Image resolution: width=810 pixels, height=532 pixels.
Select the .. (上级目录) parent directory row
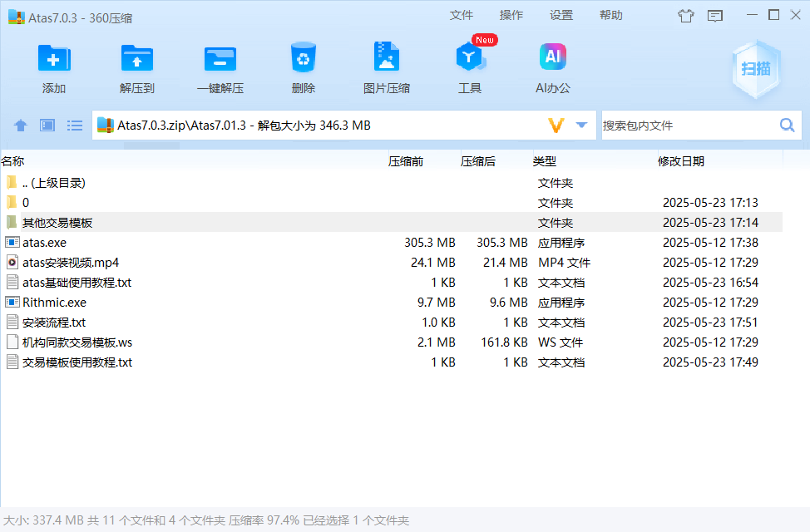[x=392, y=183]
